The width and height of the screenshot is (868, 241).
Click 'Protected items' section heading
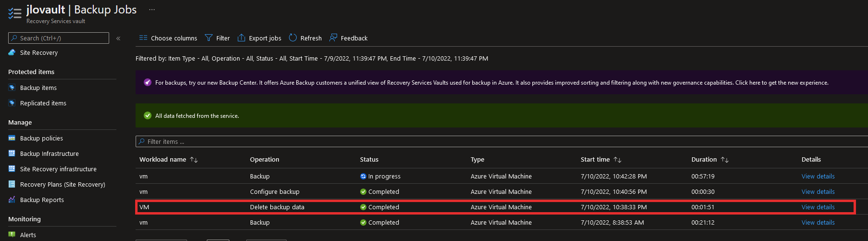[x=31, y=72]
